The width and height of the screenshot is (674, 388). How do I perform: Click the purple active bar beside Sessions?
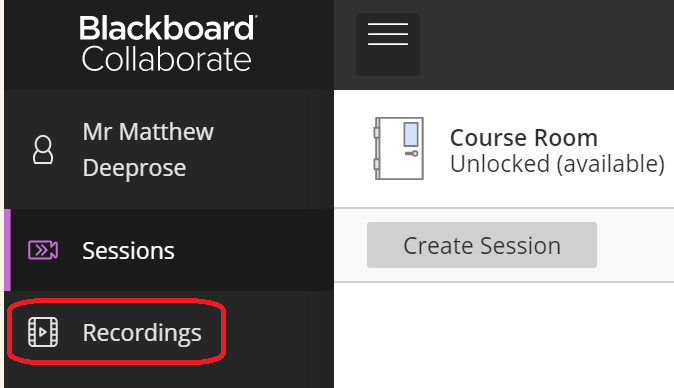coord(7,250)
